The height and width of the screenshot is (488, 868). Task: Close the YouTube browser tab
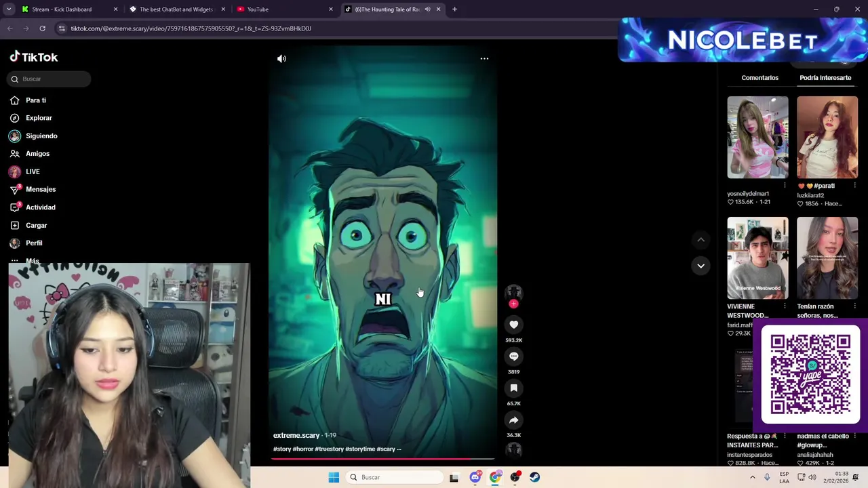330,9
